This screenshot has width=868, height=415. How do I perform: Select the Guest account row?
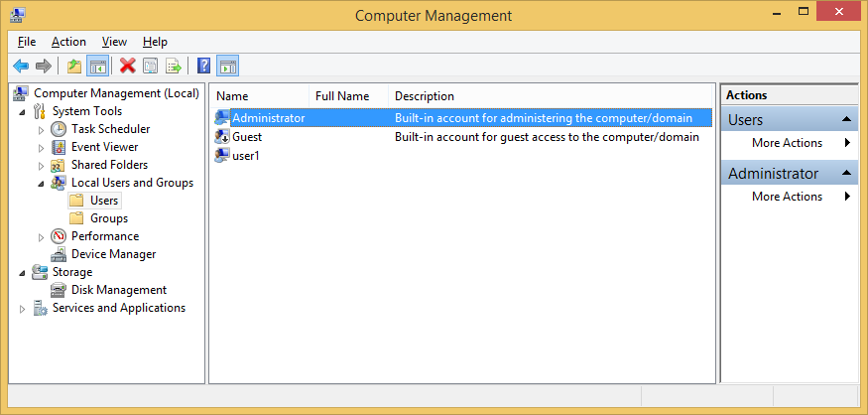(463, 137)
